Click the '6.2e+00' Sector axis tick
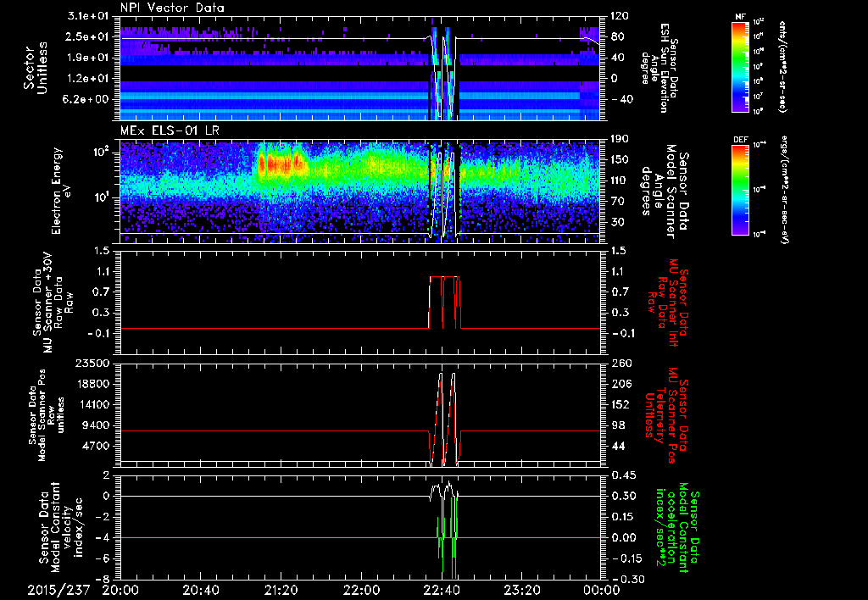 click(x=86, y=99)
